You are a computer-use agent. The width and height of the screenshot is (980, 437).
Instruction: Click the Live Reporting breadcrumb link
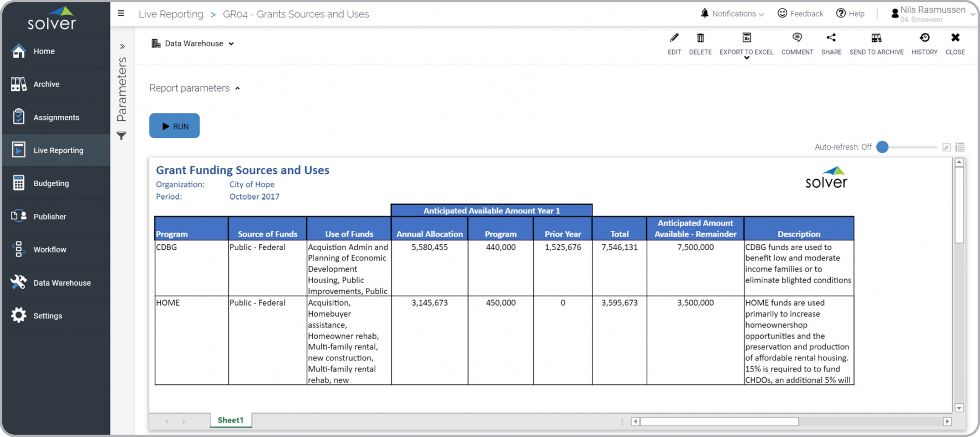point(171,14)
